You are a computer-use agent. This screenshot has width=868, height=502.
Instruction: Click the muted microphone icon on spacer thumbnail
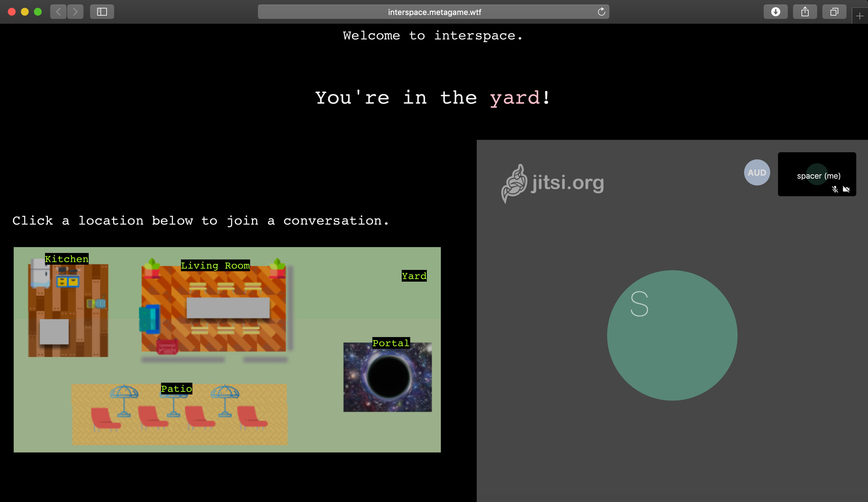(835, 189)
